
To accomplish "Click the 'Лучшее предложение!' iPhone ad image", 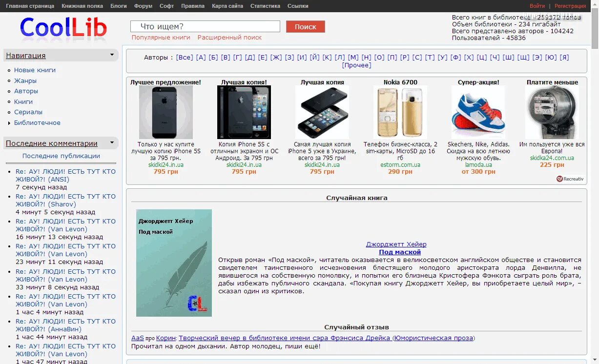I will (166, 112).
